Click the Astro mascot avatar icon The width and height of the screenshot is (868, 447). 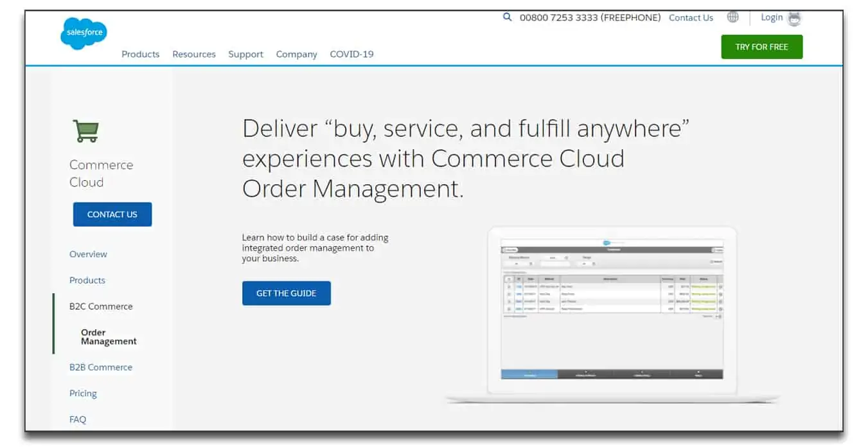coord(795,19)
